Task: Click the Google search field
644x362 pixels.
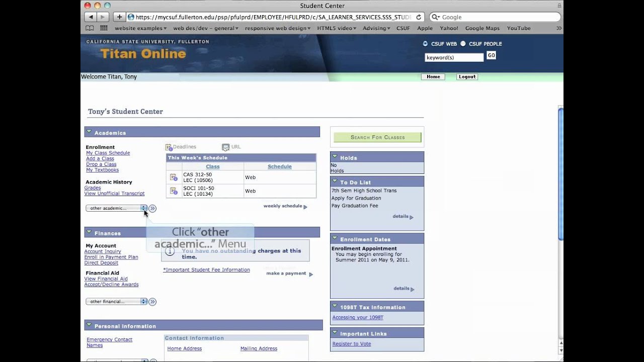Action: point(495,17)
